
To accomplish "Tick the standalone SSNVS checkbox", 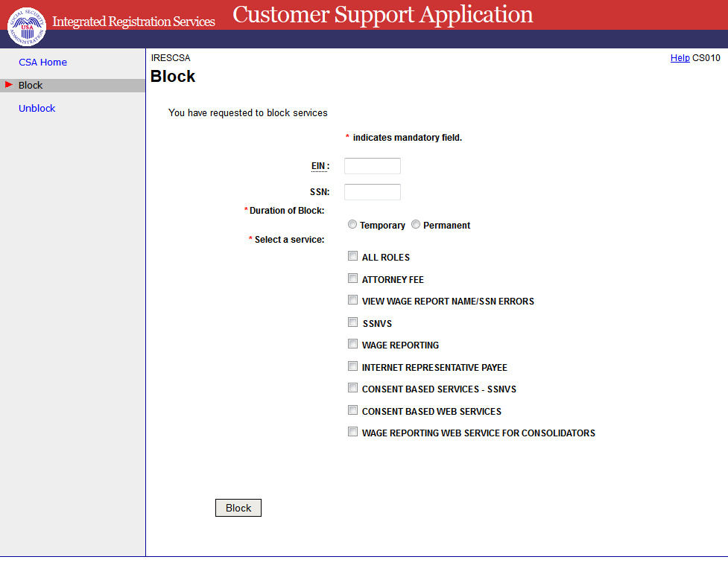I will point(353,322).
